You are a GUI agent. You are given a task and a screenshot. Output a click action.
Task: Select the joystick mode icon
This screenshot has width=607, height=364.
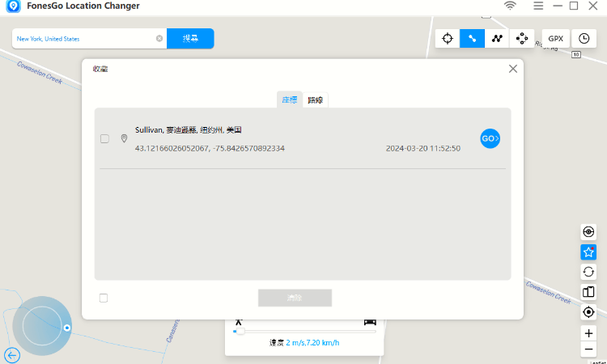coord(522,38)
